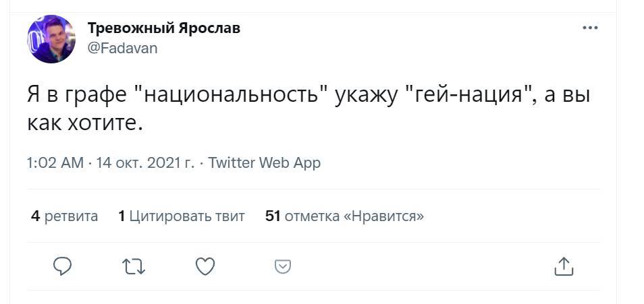Open the Twitter Web App source link

(264, 163)
